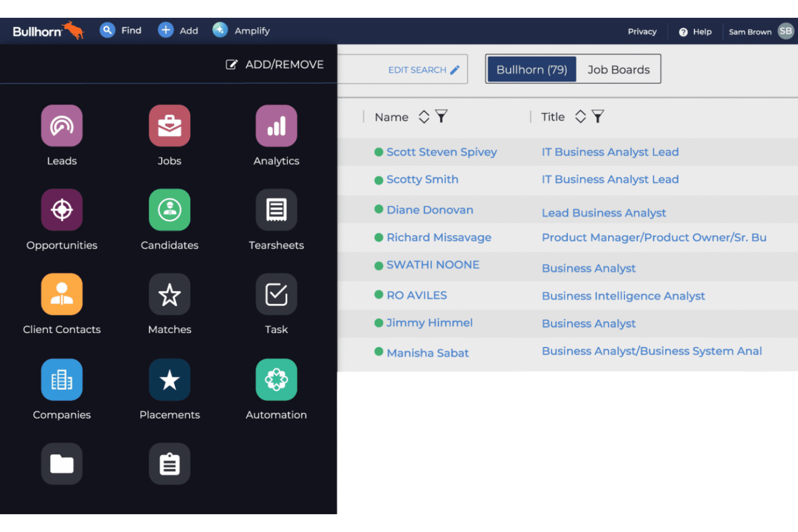This screenshot has height=532, width=798.
Task: Click Business Intelligence Analyst title
Action: 623,296
